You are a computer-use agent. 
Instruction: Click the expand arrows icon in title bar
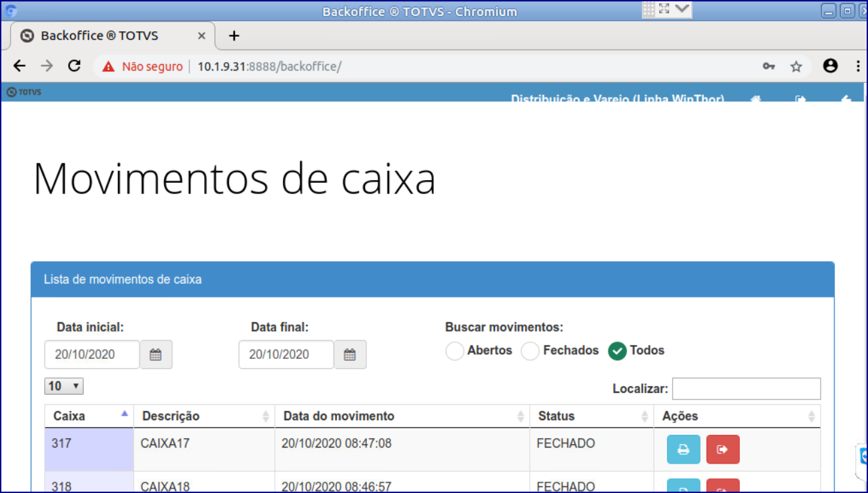point(664,9)
